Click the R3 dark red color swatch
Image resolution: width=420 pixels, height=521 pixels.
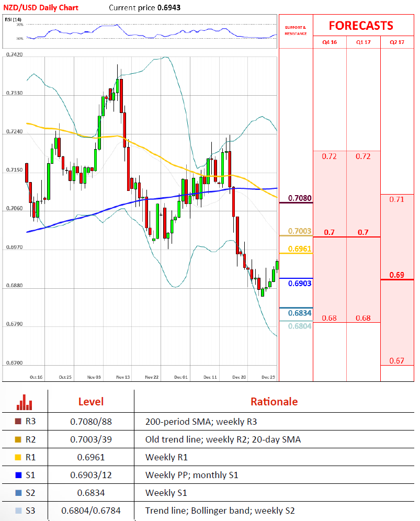(18, 421)
